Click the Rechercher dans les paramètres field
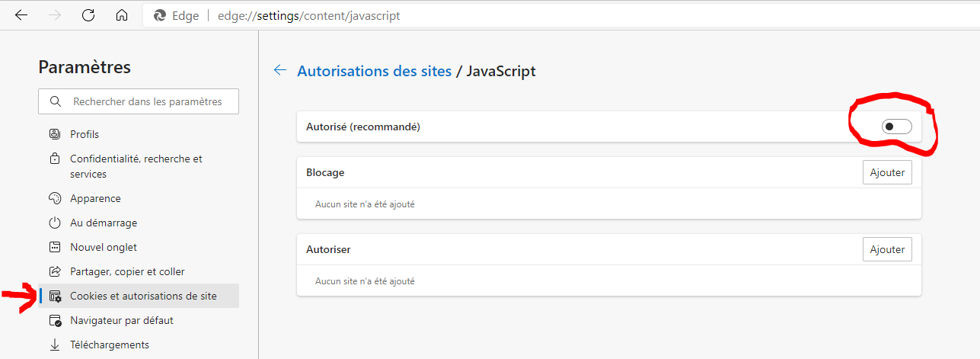 tap(148, 101)
